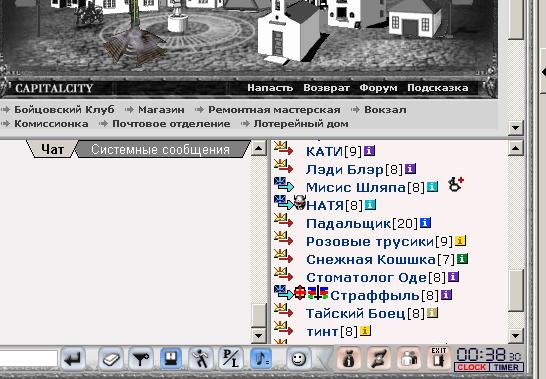Click the eraser icon to clear chat
Viewport: 546px width, 379px height.
coord(110,358)
